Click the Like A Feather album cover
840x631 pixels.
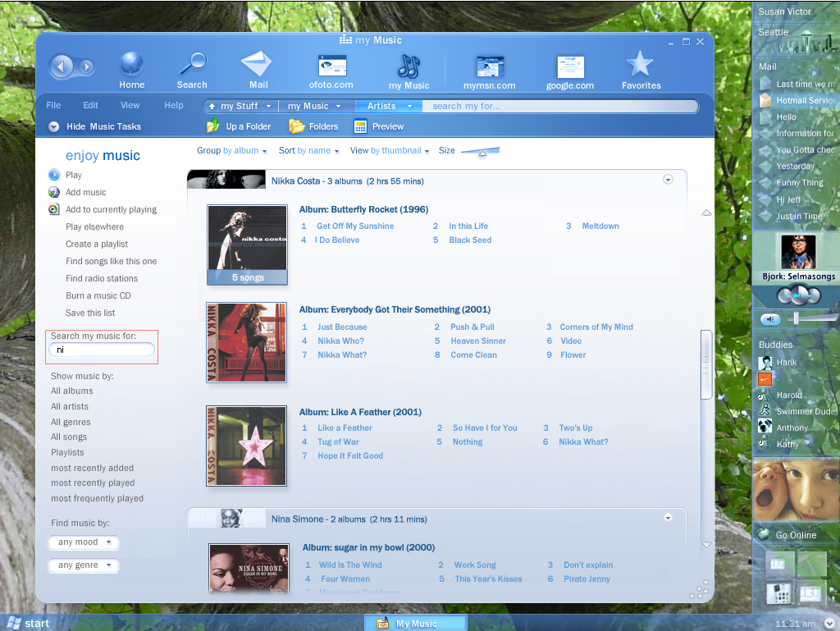(x=246, y=446)
